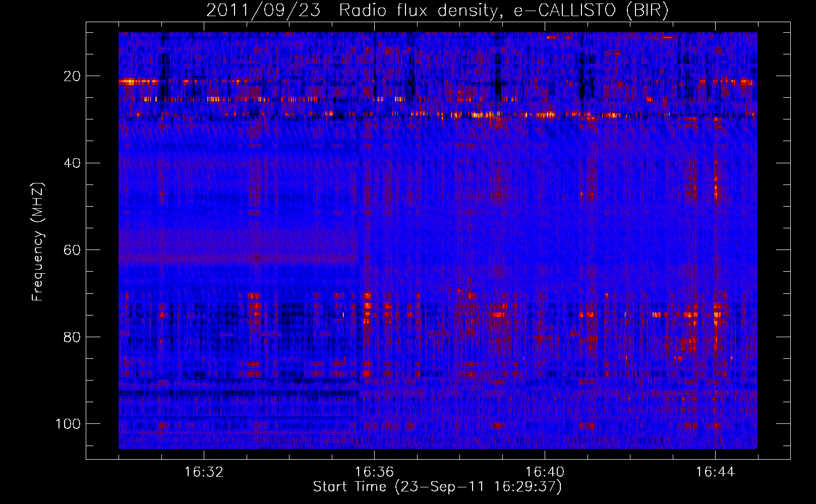This screenshot has height=504, width=816.
Task: Click the plot title "2011/09/23 Radio flux density, e-CALLISTO (BIR)"
Action: point(437,11)
